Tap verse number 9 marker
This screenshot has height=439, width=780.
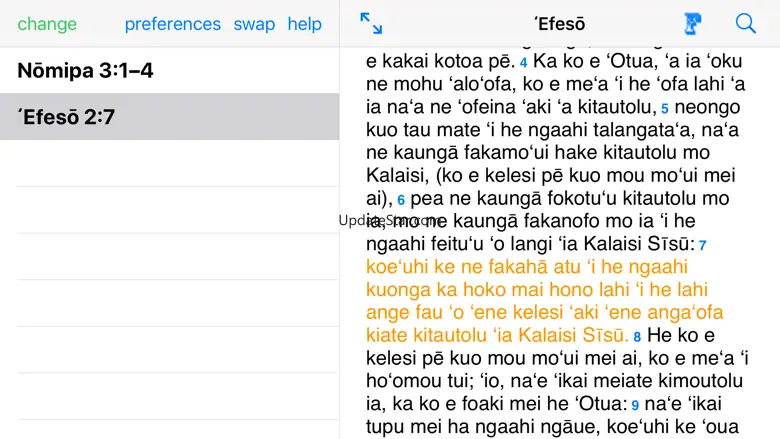634,406
